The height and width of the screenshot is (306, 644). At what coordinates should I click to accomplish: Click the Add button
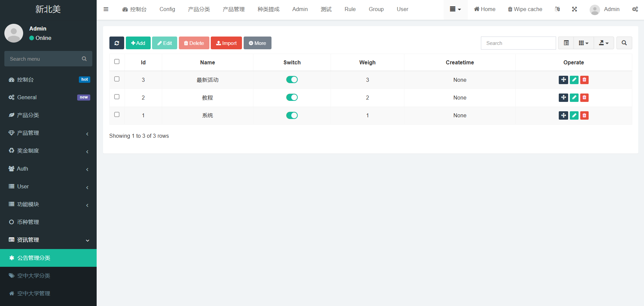click(138, 43)
